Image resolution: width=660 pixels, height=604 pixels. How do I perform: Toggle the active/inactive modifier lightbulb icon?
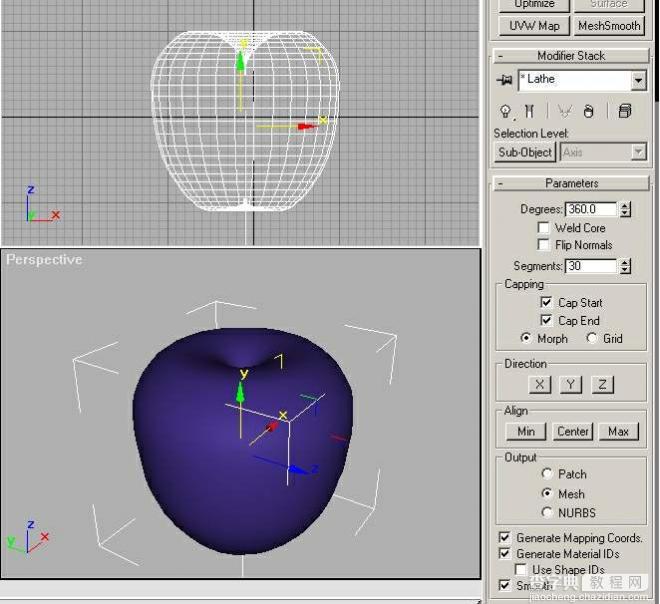(x=505, y=112)
